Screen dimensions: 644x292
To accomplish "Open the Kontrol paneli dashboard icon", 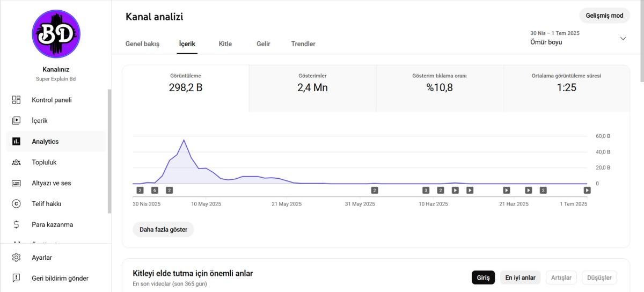I will click(16, 100).
